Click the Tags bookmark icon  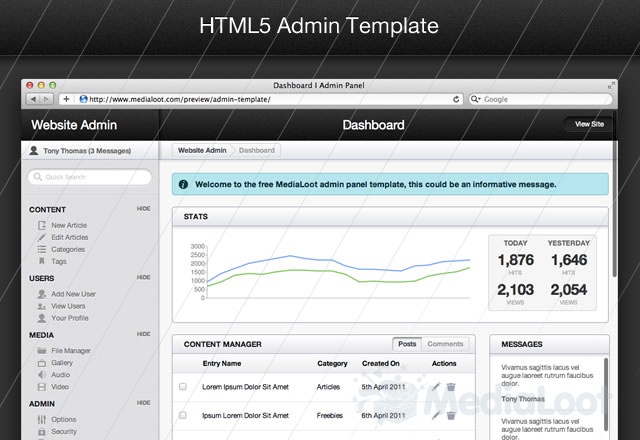(41, 262)
